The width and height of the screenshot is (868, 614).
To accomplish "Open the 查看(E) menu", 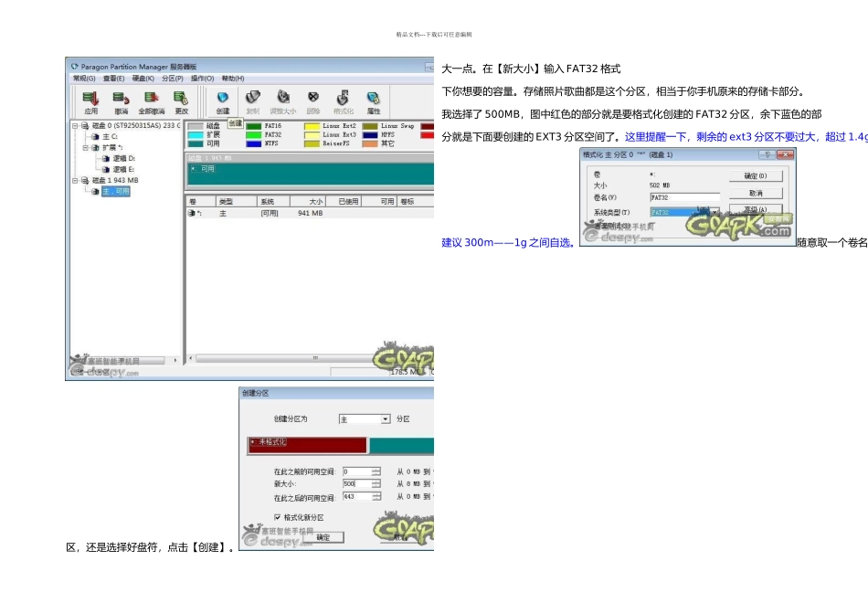I will [x=113, y=79].
